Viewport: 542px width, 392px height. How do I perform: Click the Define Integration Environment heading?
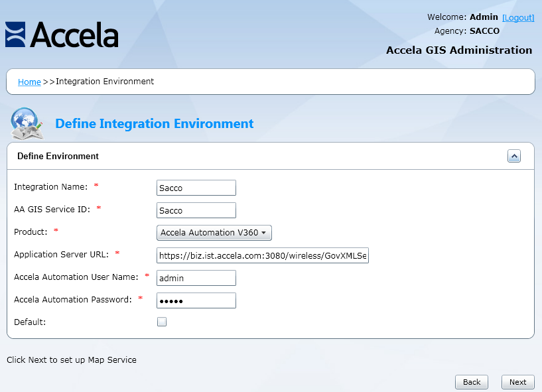[154, 124]
